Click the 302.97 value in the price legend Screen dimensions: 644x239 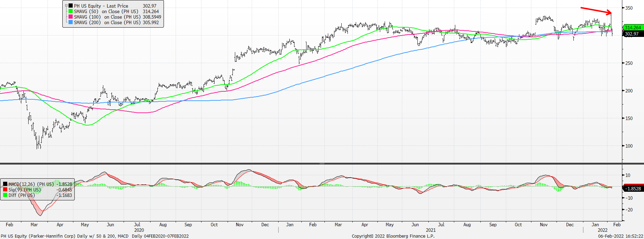pyautogui.click(x=149, y=6)
